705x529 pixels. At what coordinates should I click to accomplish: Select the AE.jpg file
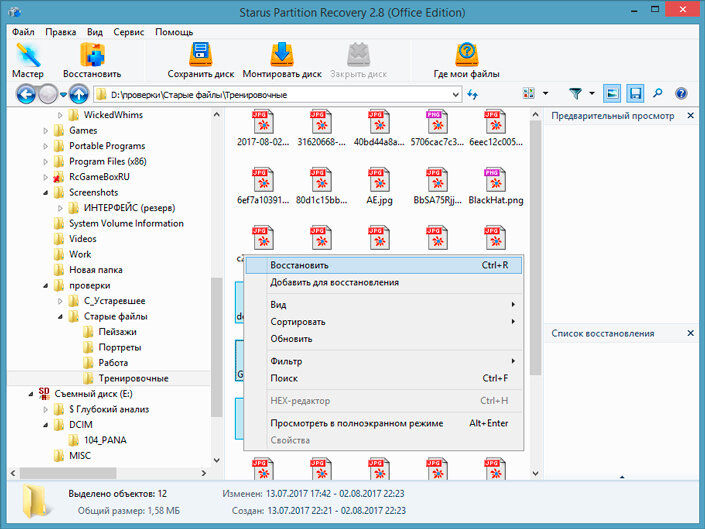[x=379, y=187]
